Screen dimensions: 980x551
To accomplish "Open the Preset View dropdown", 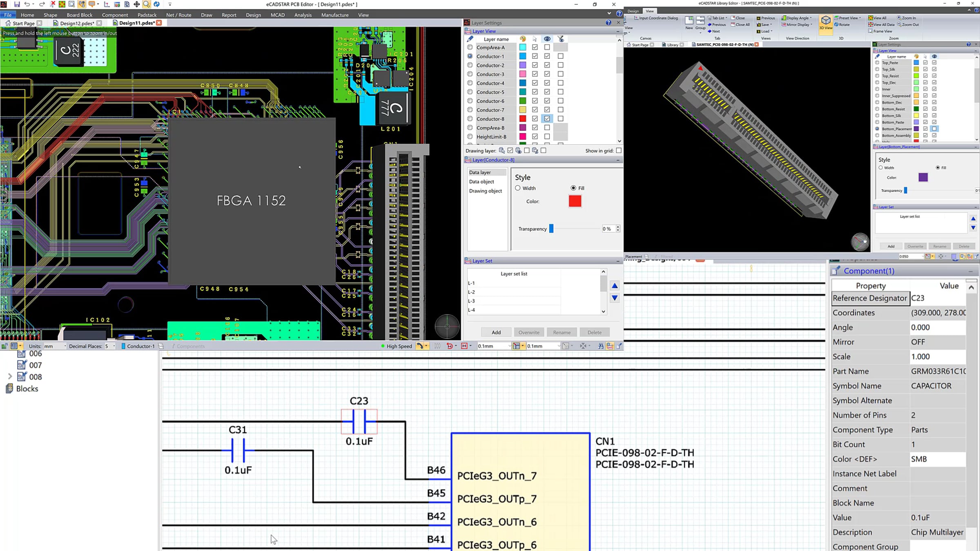I will point(848,18).
